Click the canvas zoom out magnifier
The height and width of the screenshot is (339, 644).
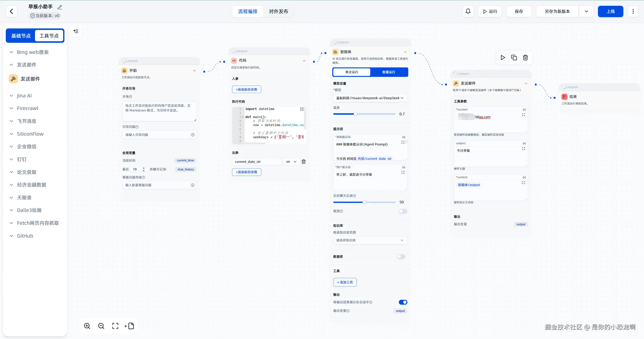click(101, 326)
